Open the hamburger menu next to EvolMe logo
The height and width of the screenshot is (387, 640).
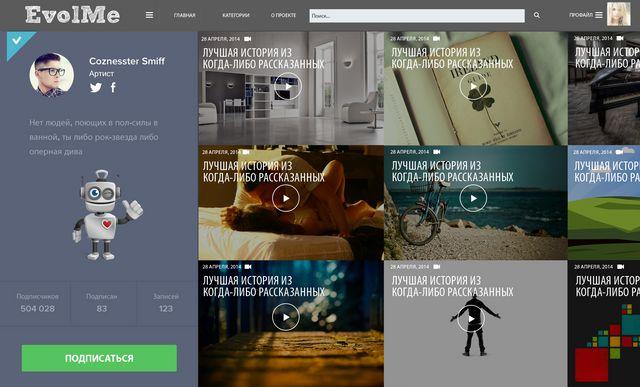tap(149, 15)
